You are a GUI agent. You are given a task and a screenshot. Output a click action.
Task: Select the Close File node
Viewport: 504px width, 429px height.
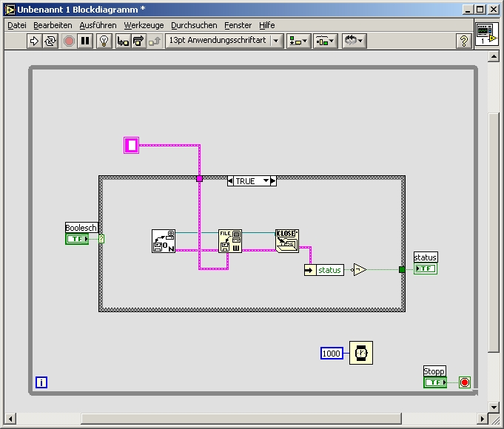click(287, 241)
